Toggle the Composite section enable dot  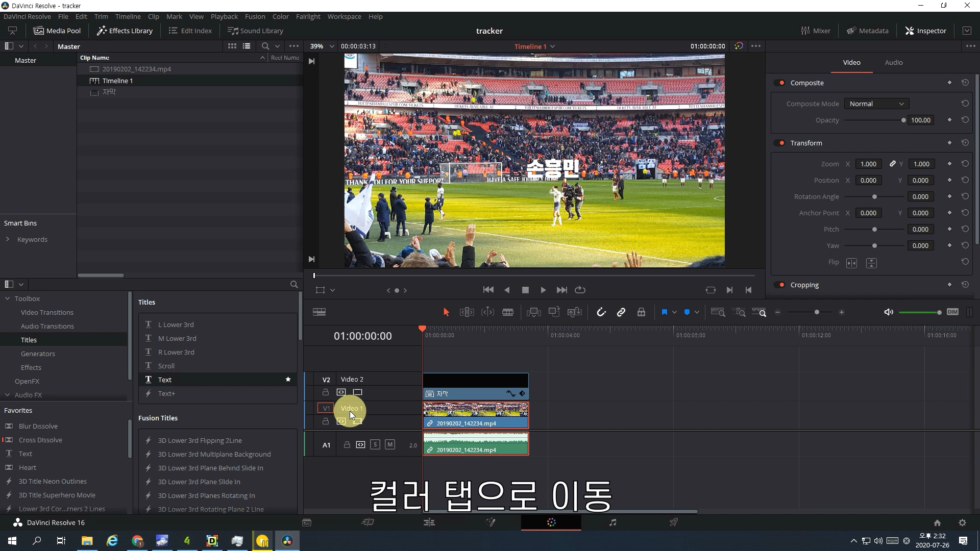point(781,83)
